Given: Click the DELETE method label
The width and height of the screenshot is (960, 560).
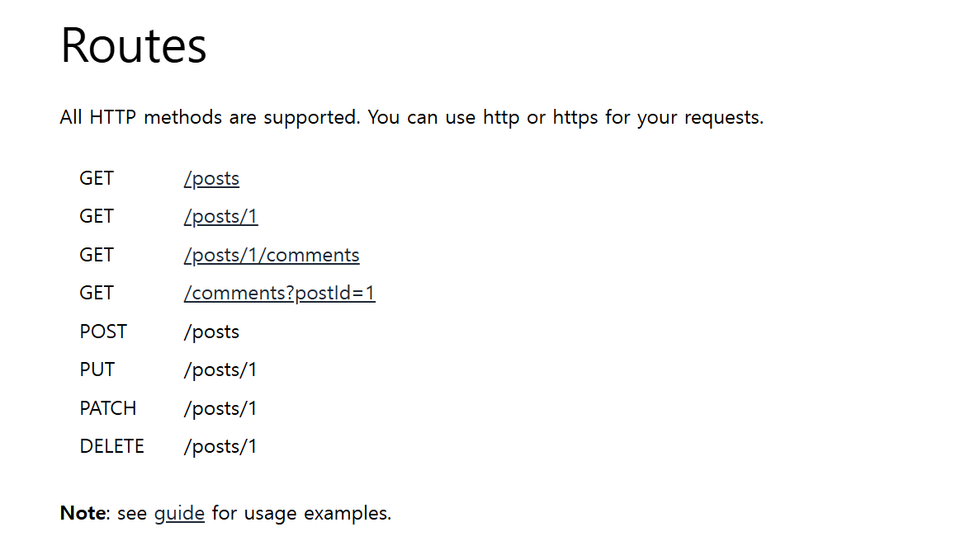Looking at the screenshot, I should pyautogui.click(x=111, y=446).
